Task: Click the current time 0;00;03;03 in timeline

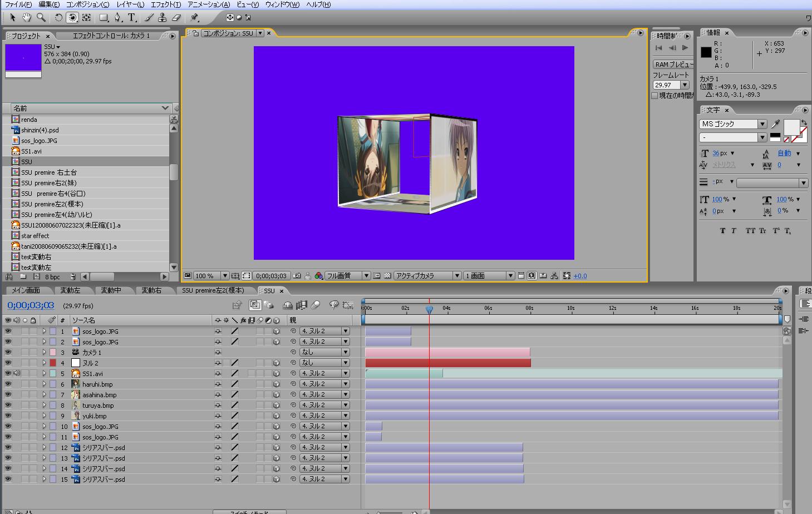Action: pos(31,305)
